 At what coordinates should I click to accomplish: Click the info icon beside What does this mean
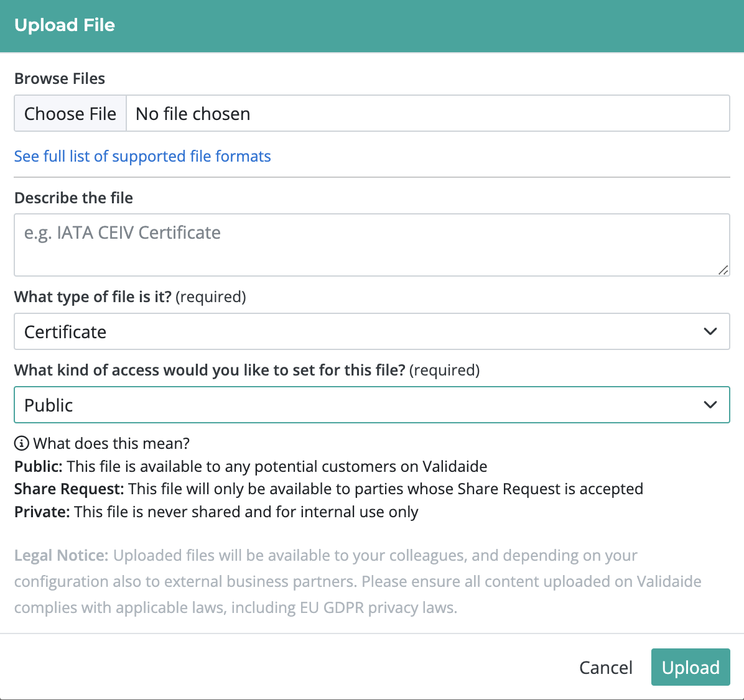(x=21, y=443)
